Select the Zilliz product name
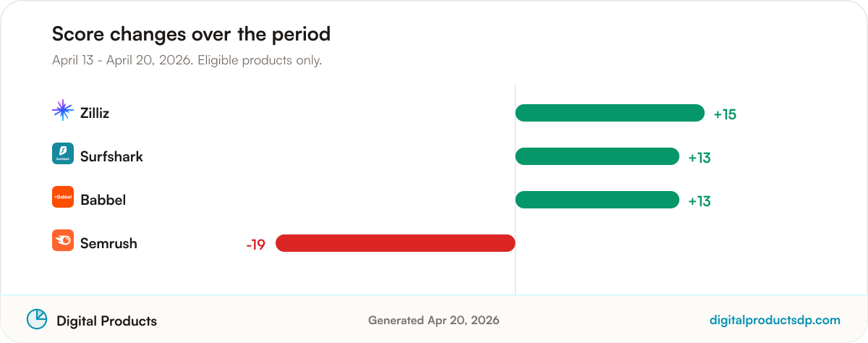This screenshot has height=343, width=868. (95, 113)
